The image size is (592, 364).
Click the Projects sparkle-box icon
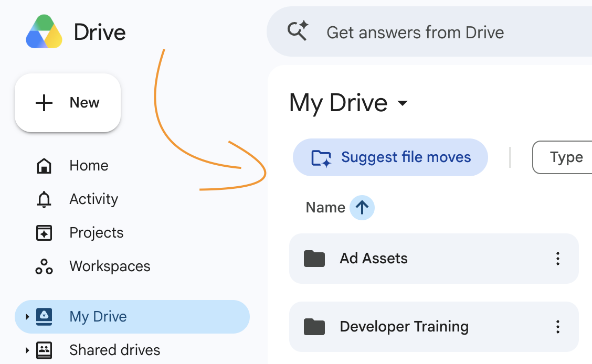coord(44,233)
